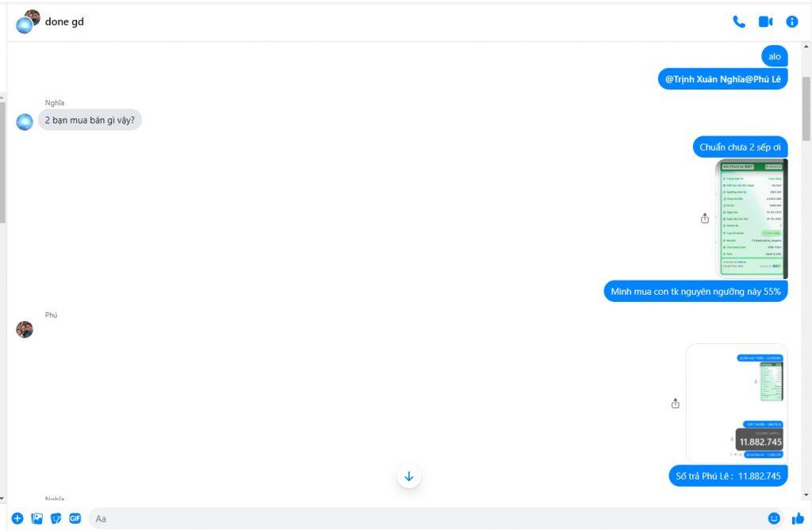Open the 11.882.745 screenshot thumbnail
The width and height of the screenshot is (812, 531).
737,403
